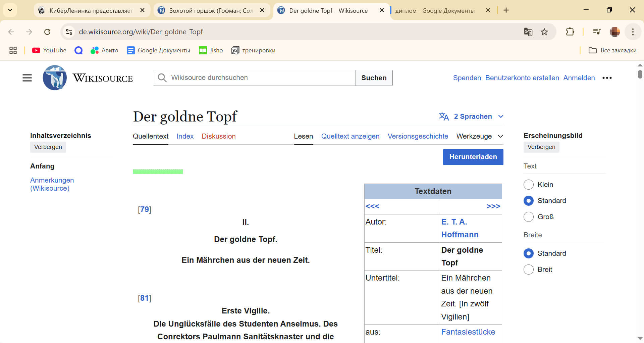Open the Все закладки folder

click(612, 50)
